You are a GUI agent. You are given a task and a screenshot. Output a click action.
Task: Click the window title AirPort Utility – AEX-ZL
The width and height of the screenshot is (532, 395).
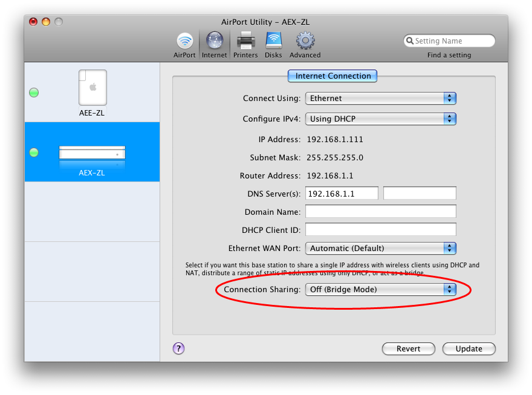click(265, 22)
